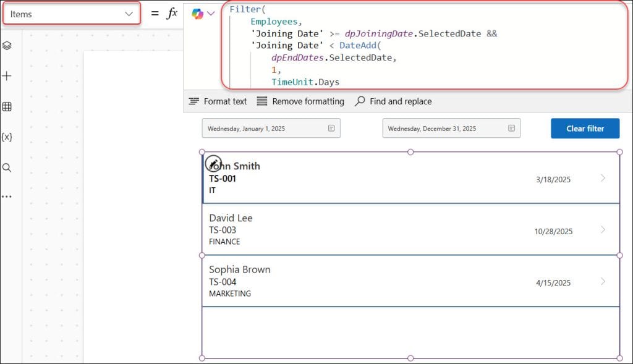Open Sophia Brown row chevron
This screenshot has width=633, height=364.
point(603,281)
